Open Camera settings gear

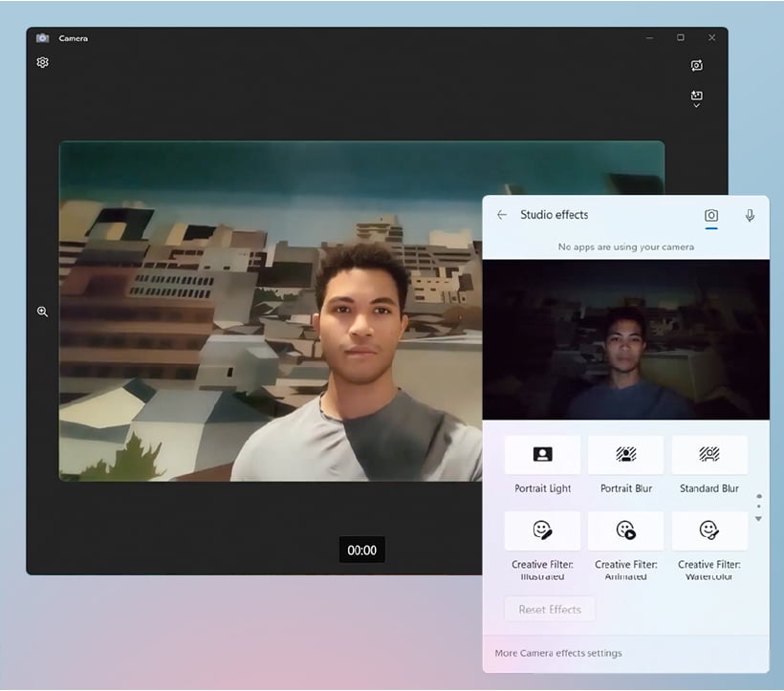click(42, 63)
